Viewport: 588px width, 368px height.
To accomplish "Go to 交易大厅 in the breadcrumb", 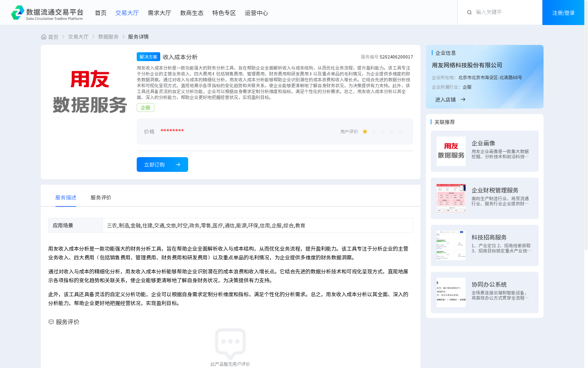I will tap(78, 37).
